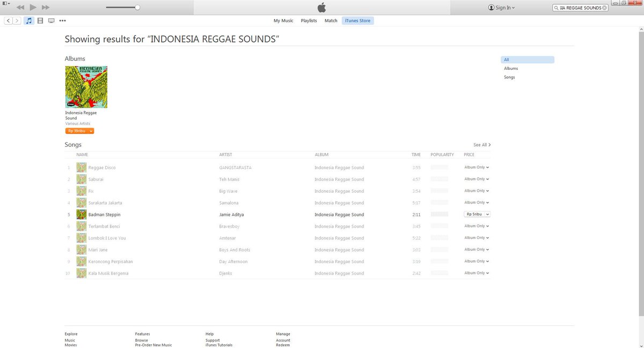Image resolution: width=644 pixels, height=348 pixels.
Task: Switch to the Movies film icon
Action: pos(40,20)
